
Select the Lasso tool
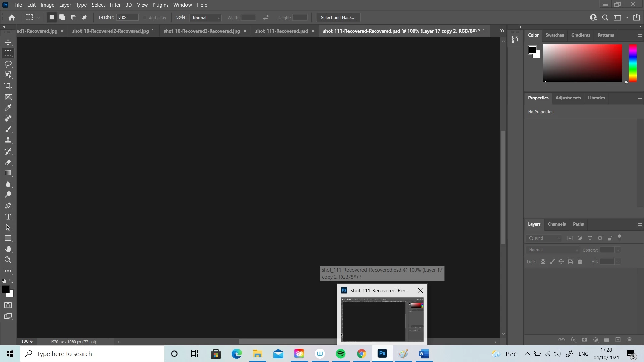[x=8, y=64]
